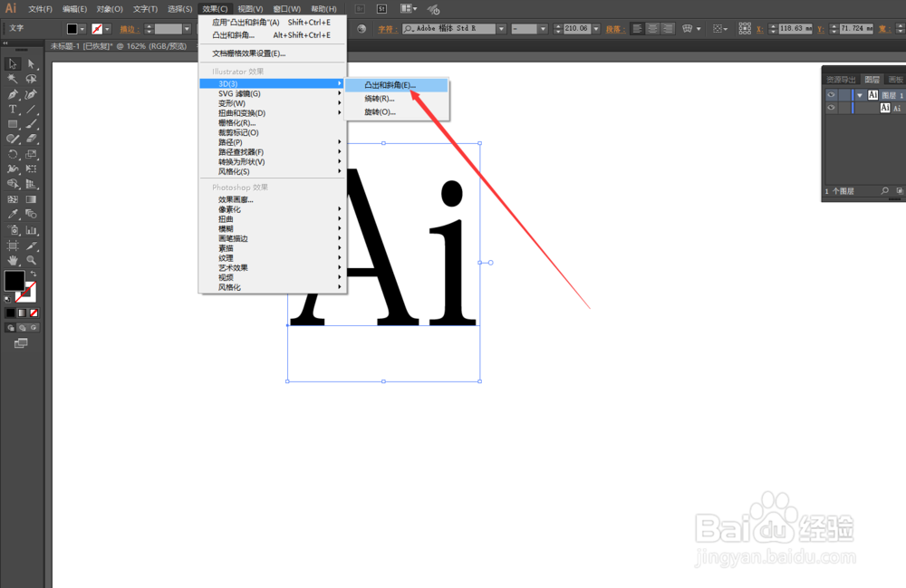Align paragraph right
The image size is (906, 588).
pos(668,28)
